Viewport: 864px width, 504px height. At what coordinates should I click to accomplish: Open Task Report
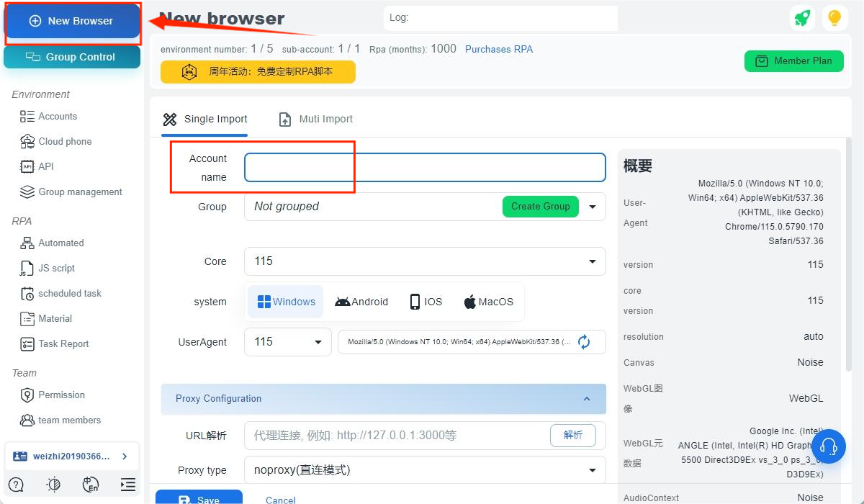(63, 343)
